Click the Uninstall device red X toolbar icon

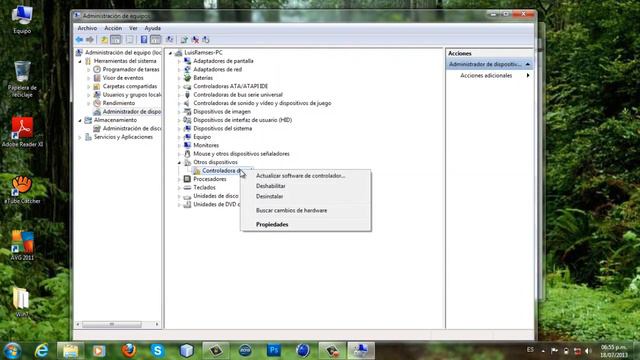tap(195, 40)
